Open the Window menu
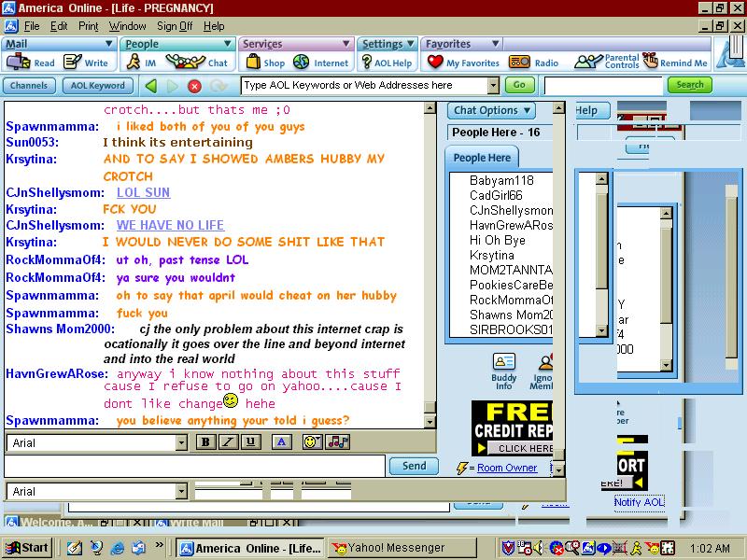 point(127,26)
